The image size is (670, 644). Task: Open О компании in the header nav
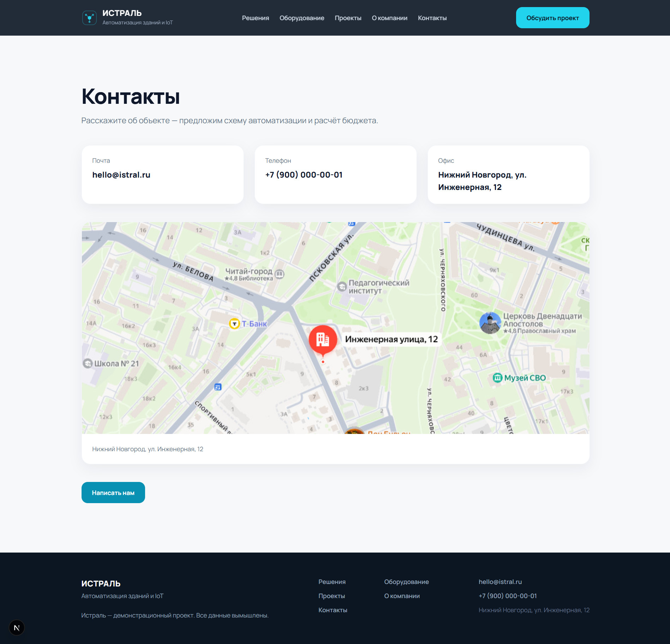[x=390, y=18]
